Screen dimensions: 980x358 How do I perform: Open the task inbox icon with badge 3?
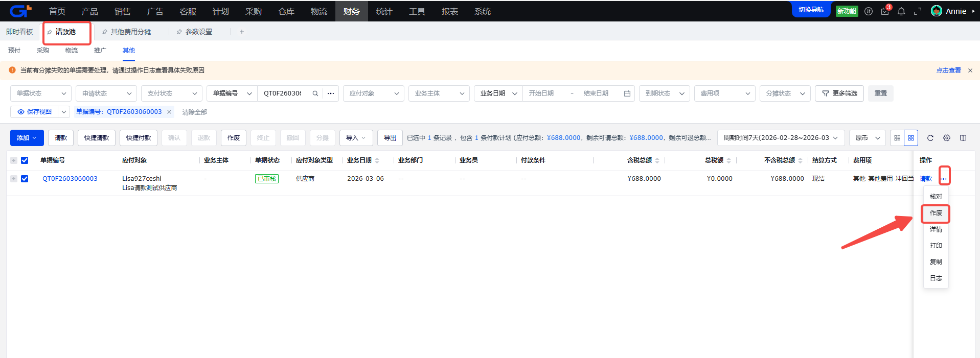(885, 11)
